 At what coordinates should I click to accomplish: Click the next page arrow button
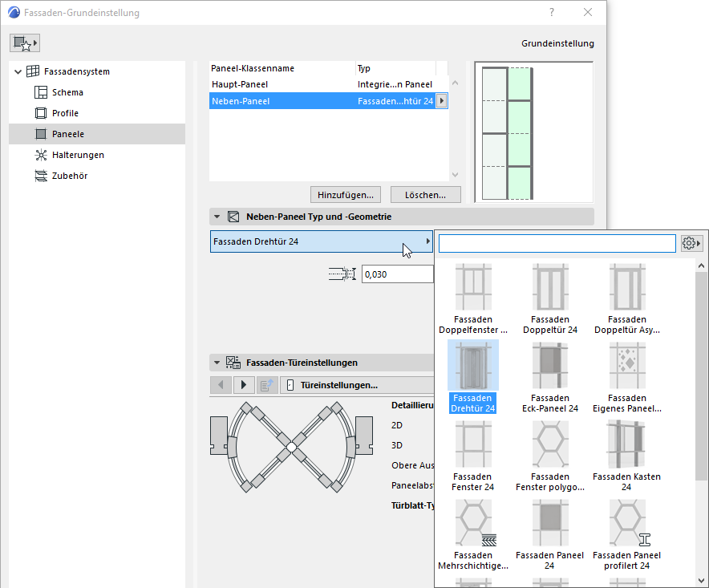(244, 385)
